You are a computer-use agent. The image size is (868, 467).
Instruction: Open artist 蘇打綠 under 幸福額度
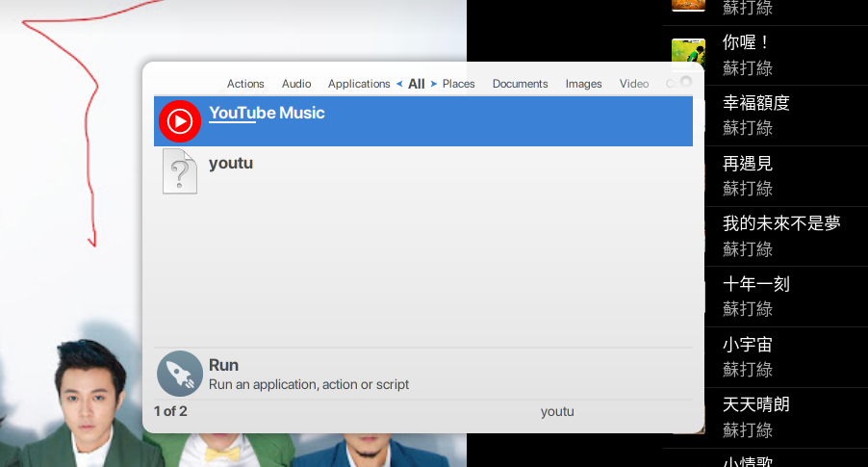point(748,128)
